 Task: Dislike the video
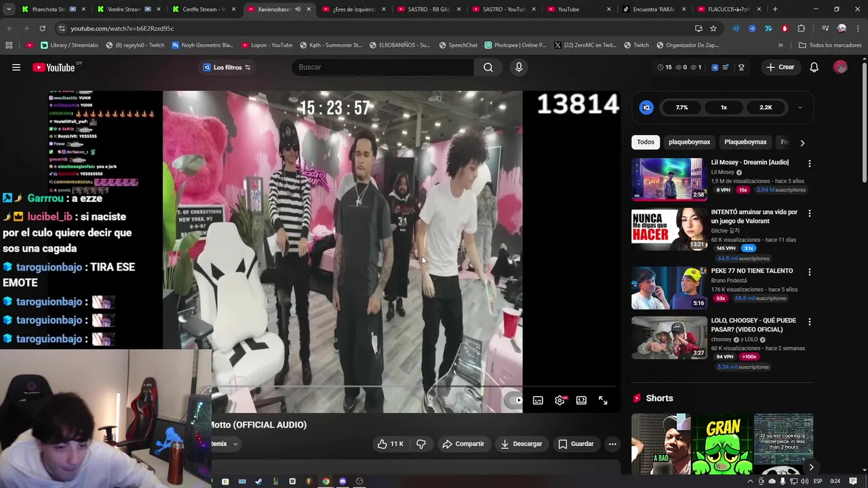421,444
